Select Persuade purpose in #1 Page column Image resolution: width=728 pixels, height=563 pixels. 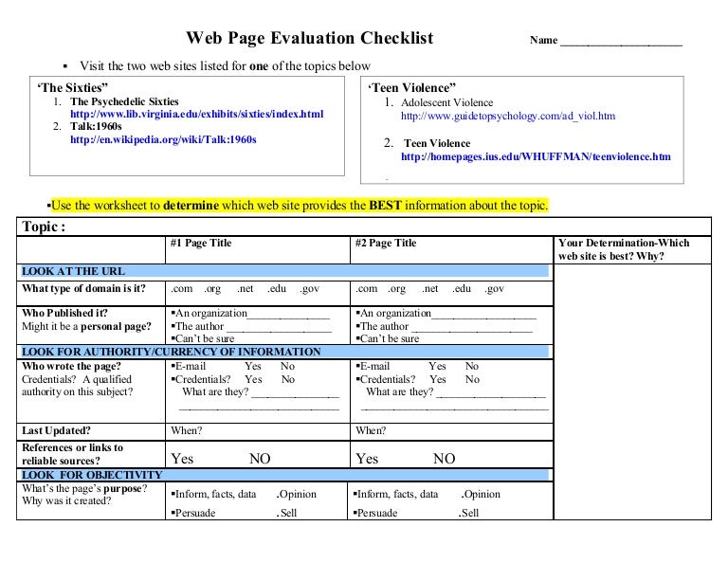coord(194,513)
